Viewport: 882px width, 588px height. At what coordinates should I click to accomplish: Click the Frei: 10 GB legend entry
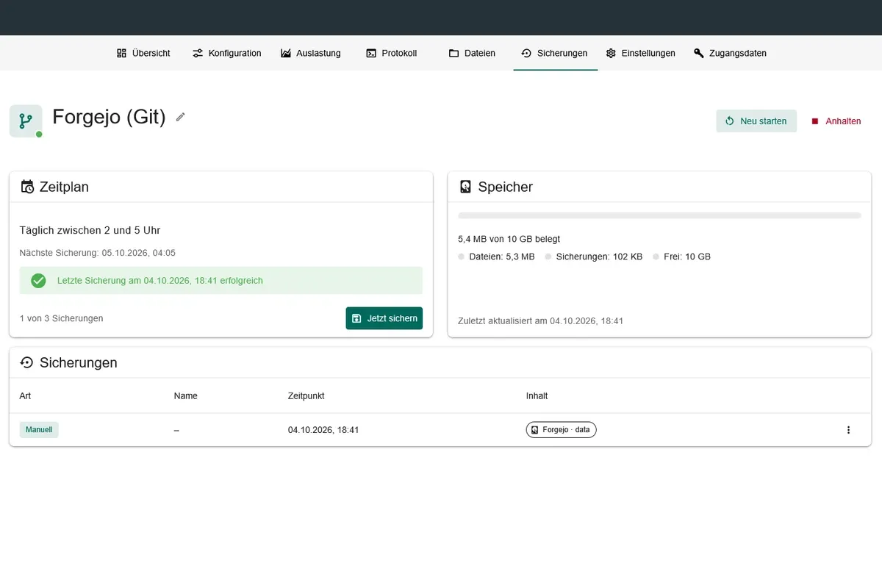(682, 257)
